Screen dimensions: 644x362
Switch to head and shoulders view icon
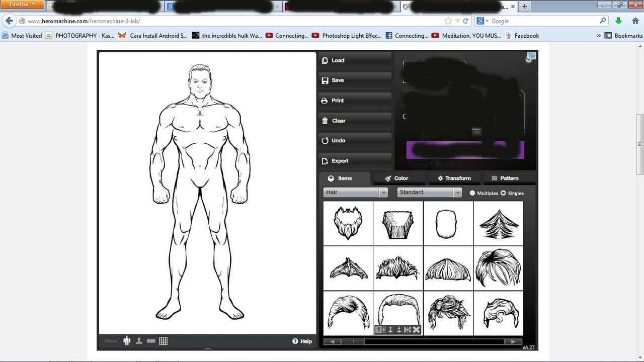click(x=139, y=341)
